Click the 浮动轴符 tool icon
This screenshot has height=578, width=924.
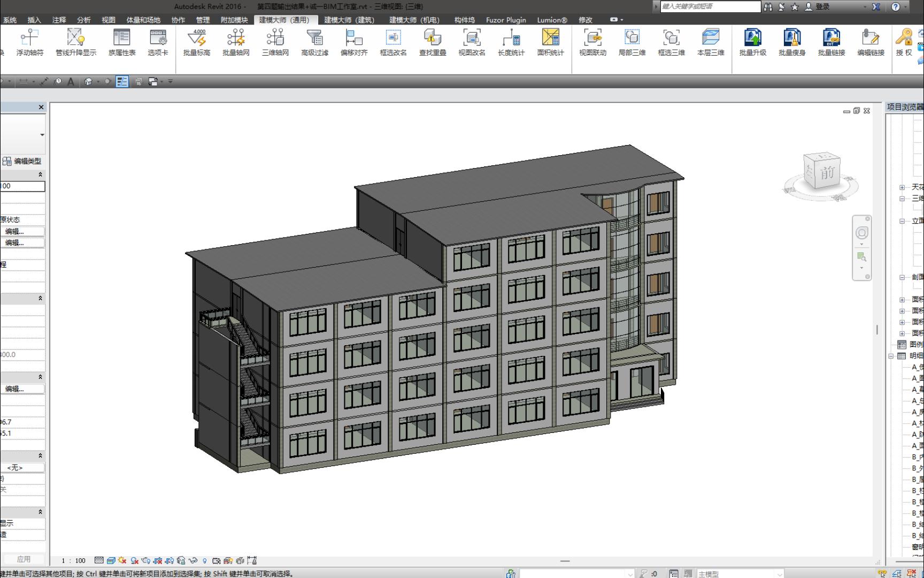29,42
